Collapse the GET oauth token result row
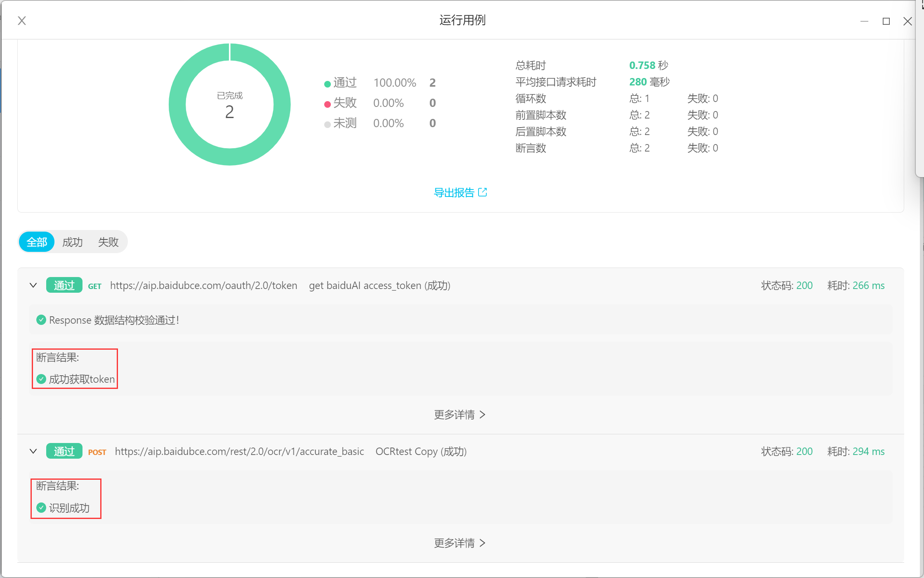Image resolution: width=924 pixels, height=578 pixels. [33, 285]
